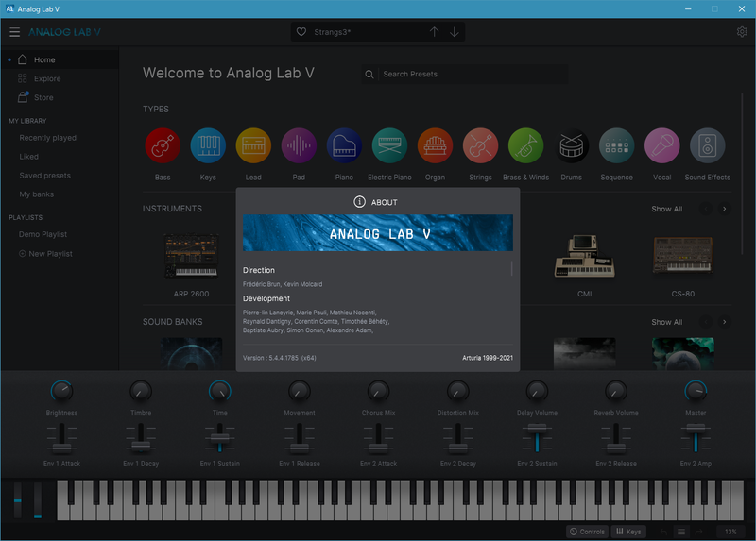Click the Reverb Volume knob
Viewport: 756px width, 541px height.
(616, 391)
